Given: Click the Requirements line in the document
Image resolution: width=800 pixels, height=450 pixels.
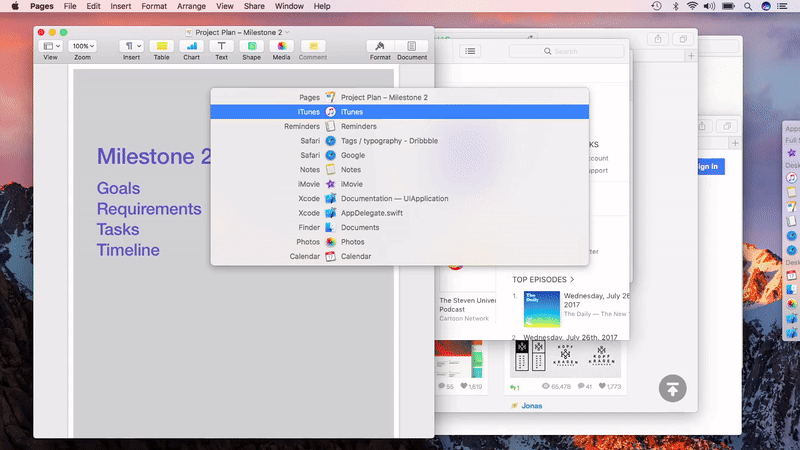Looking at the screenshot, I should click(149, 209).
